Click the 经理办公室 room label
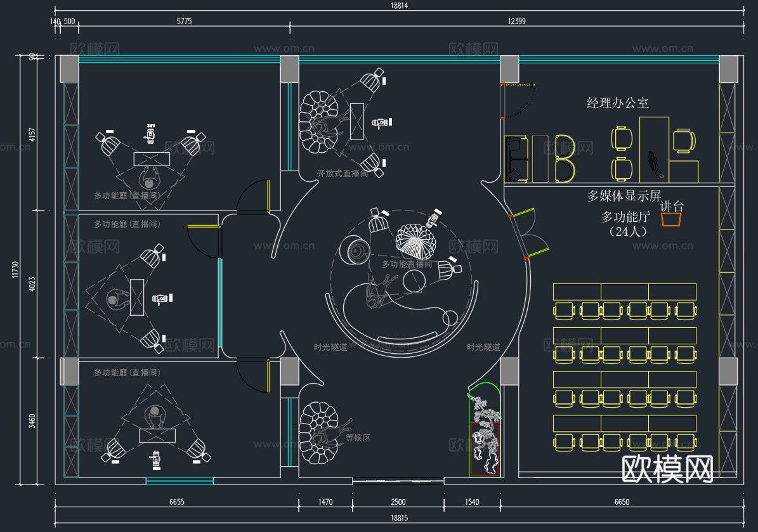This screenshot has height=532, width=758. pos(617,103)
